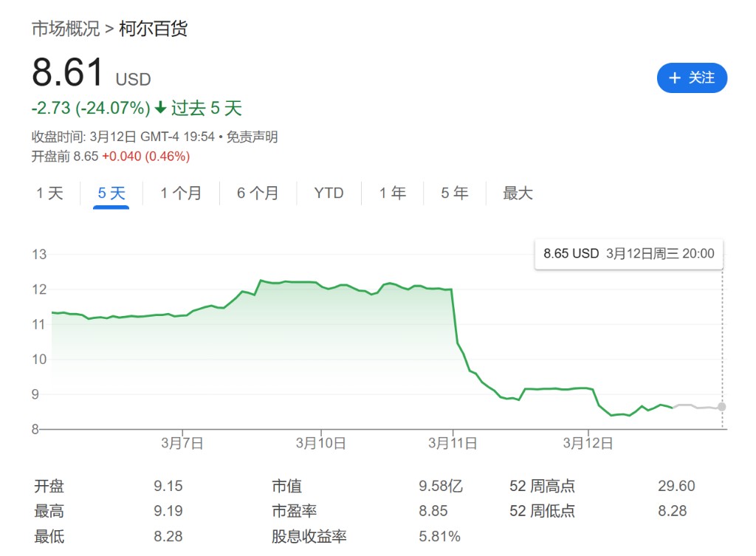Click the pre-market +0.040 (0.46%) value
This screenshot has width=756, height=556.
tap(146, 157)
